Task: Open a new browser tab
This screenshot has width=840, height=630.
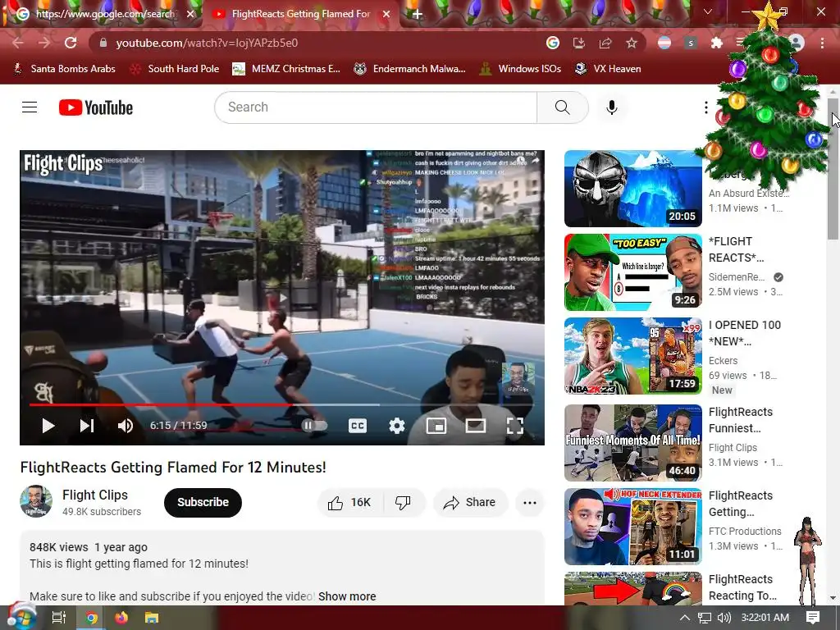Action: (418, 14)
